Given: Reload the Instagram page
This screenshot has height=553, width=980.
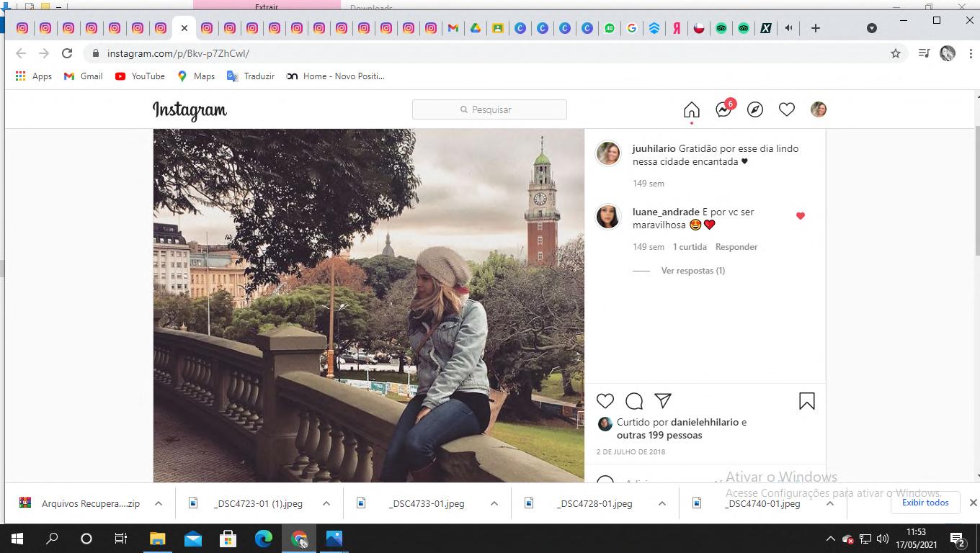Looking at the screenshot, I should click(x=67, y=53).
